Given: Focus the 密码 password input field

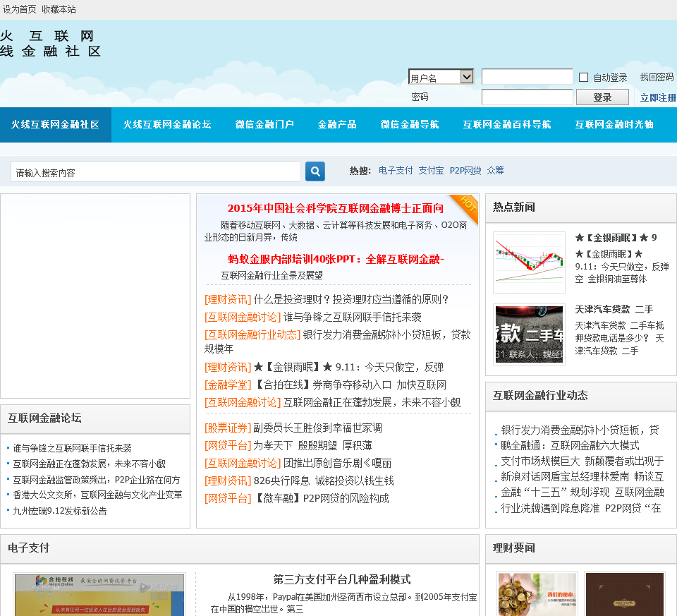Looking at the screenshot, I should [x=527, y=97].
